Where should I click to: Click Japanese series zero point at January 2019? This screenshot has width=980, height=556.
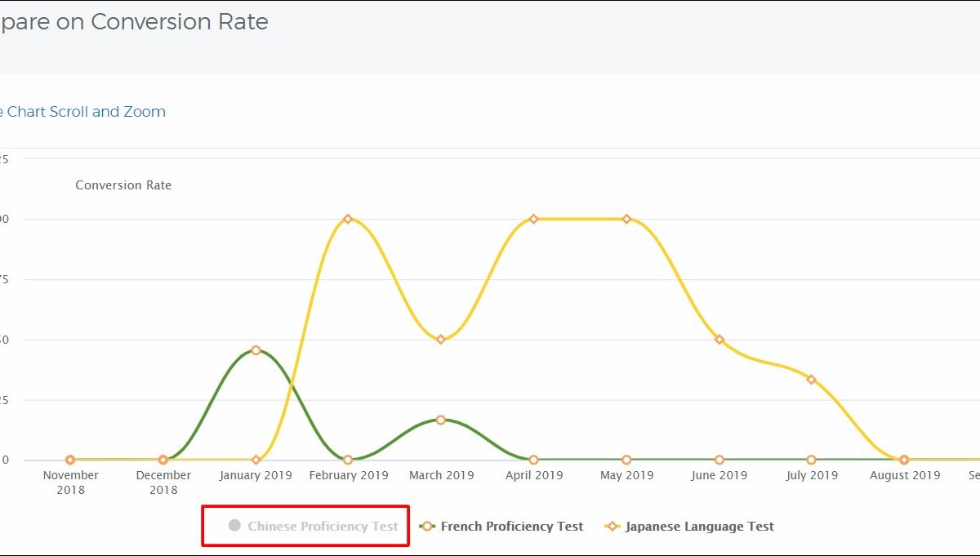click(x=256, y=460)
